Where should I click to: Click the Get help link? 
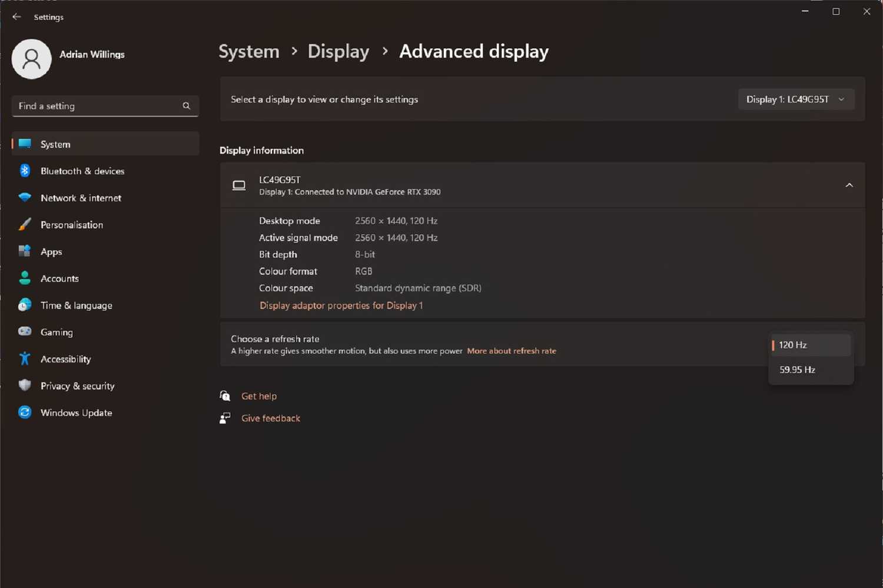pyautogui.click(x=258, y=396)
